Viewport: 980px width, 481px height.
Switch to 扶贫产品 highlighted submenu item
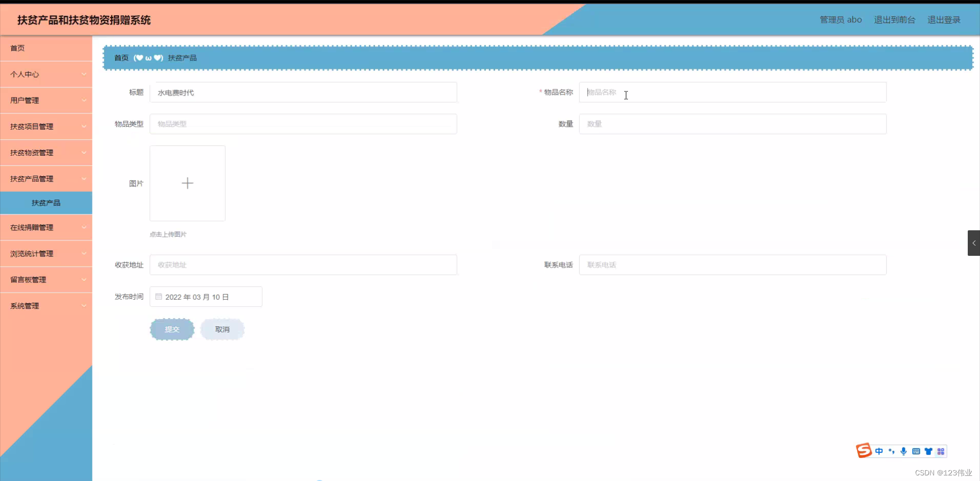(x=46, y=202)
